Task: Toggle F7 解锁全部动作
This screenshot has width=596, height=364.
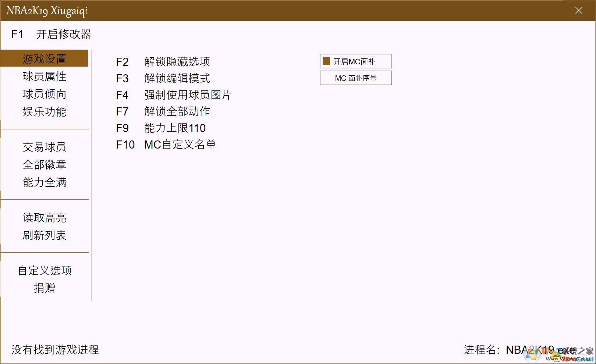Action: pyautogui.click(x=163, y=111)
